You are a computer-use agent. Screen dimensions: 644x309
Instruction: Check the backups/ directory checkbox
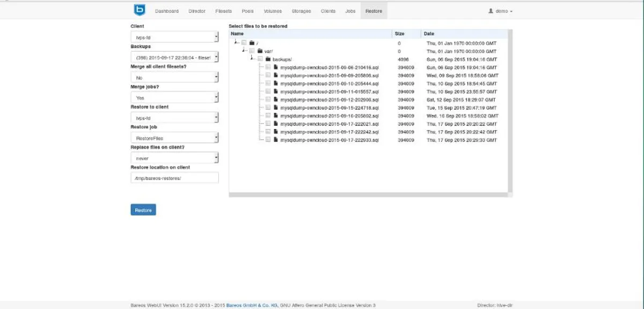(260, 59)
